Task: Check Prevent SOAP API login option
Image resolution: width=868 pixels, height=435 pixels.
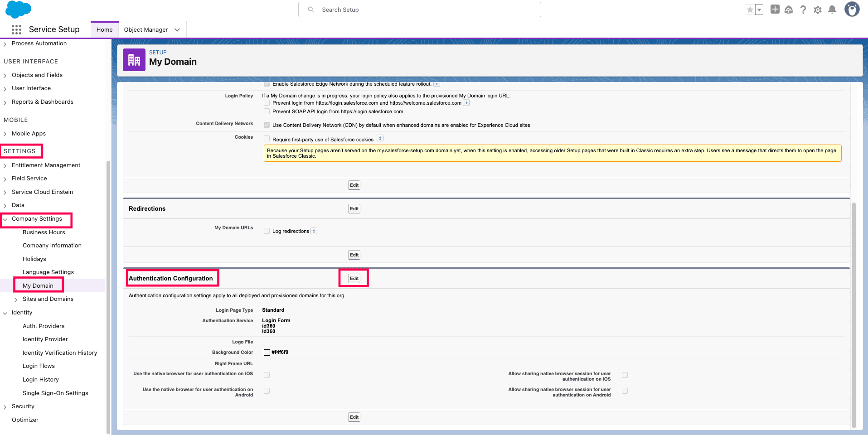Action: pos(267,111)
